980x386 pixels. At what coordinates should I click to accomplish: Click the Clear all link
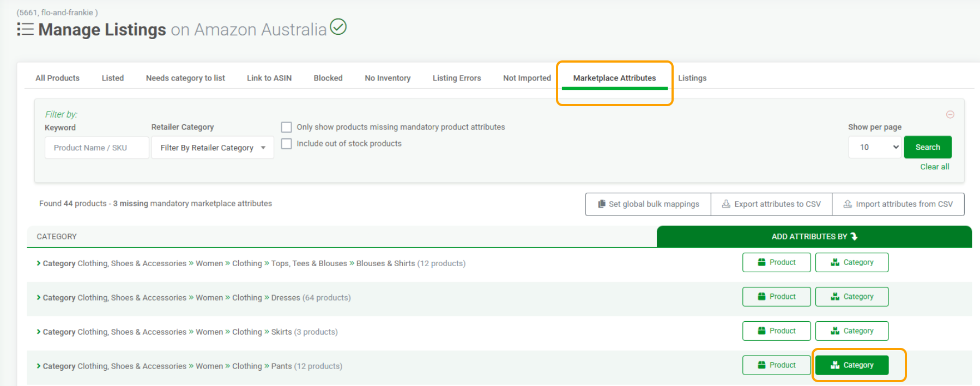tap(935, 167)
